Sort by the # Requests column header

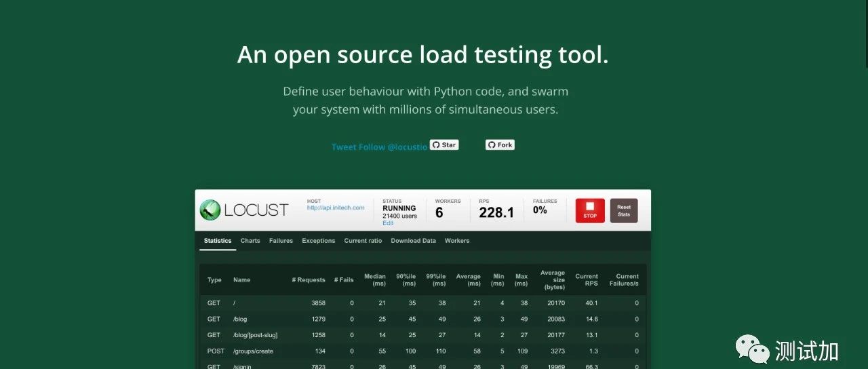coord(309,280)
